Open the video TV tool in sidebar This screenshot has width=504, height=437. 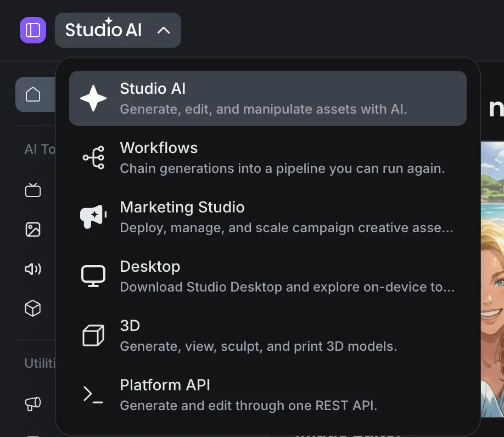click(33, 190)
